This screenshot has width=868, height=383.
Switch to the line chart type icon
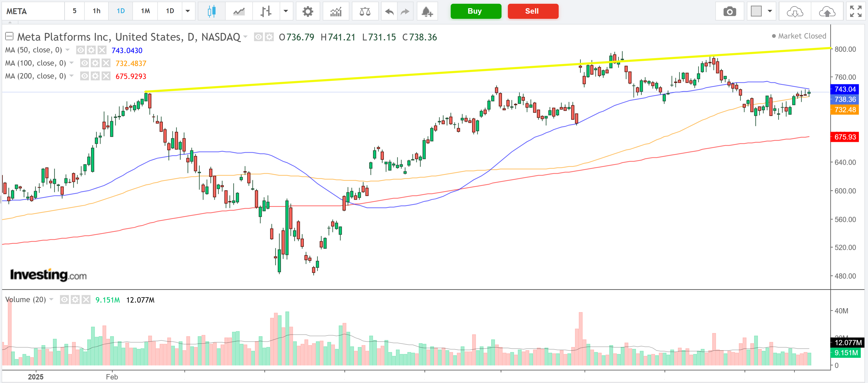[239, 12]
